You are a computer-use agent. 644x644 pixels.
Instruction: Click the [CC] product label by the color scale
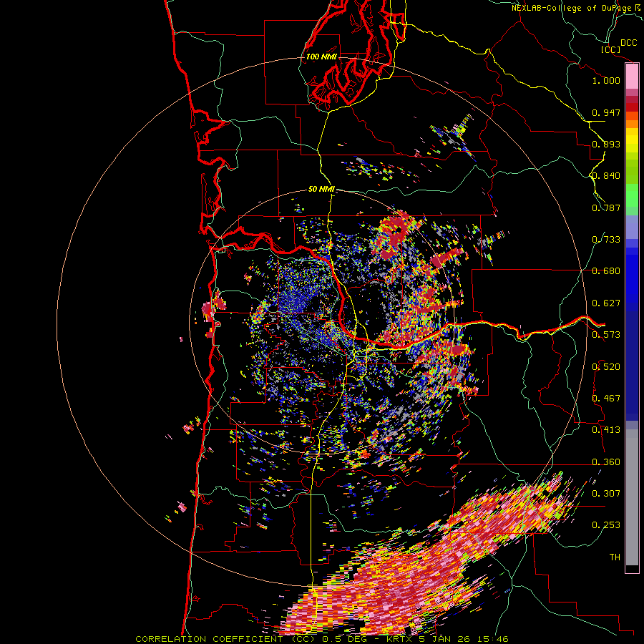point(610,49)
